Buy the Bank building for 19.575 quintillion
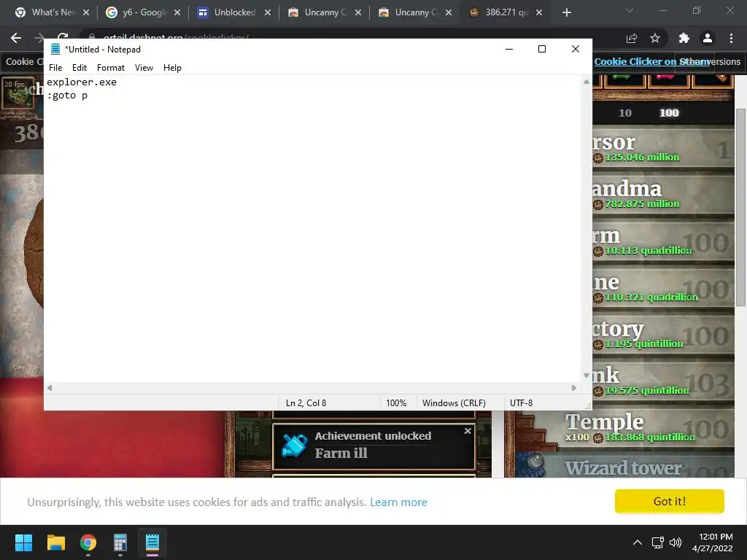The height and width of the screenshot is (560, 747). click(663, 382)
